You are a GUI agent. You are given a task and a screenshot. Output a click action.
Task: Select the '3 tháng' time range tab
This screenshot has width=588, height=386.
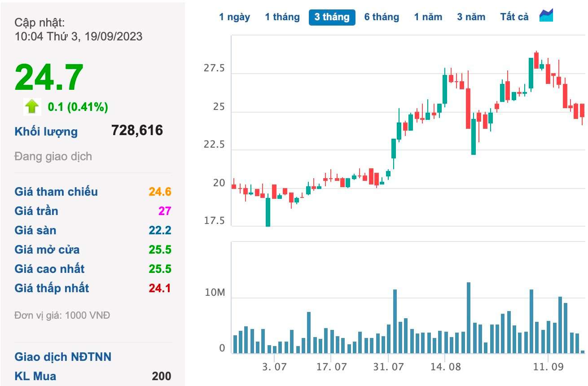[332, 17]
